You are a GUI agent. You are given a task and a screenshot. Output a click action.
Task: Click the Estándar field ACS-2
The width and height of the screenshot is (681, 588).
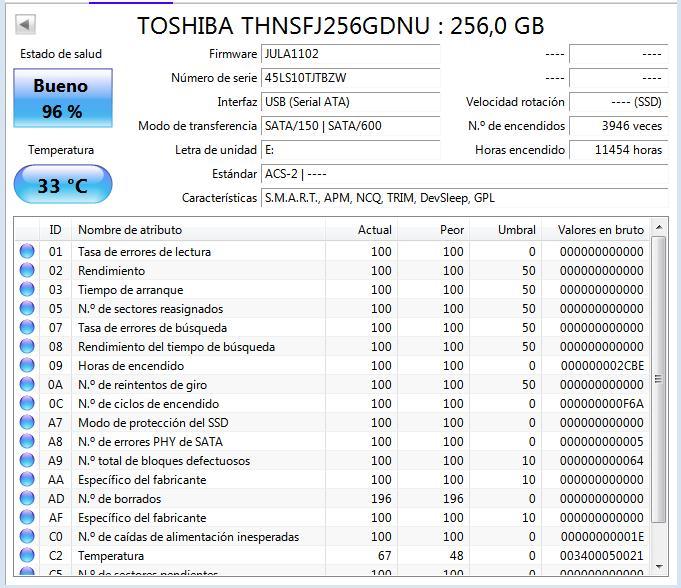(464, 174)
